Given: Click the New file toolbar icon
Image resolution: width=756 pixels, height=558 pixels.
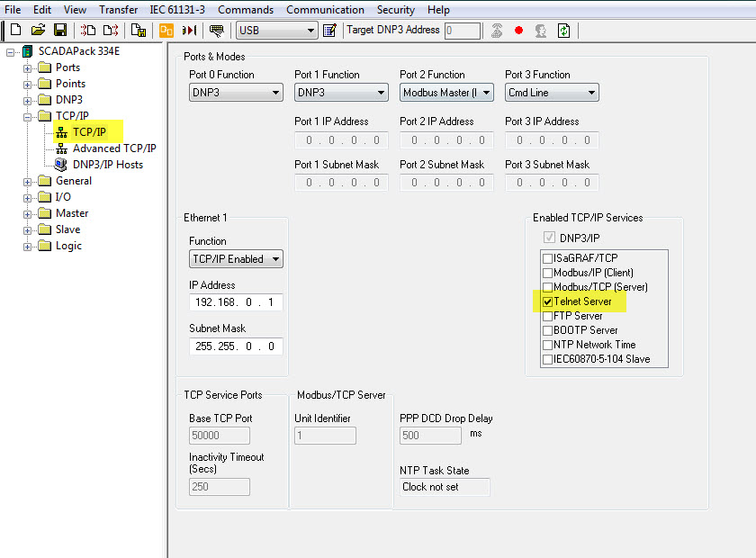Looking at the screenshot, I should point(15,30).
